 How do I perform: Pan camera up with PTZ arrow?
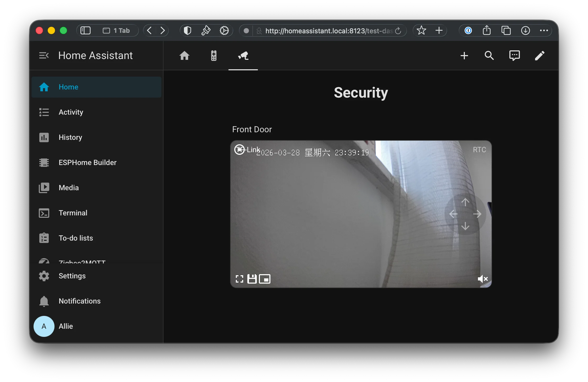coord(465,202)
